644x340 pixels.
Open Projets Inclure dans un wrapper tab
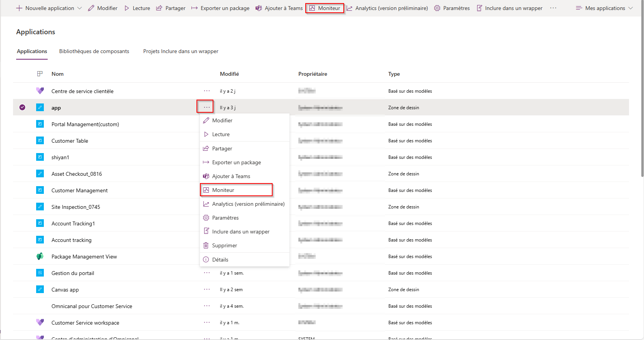click(181, 51)
